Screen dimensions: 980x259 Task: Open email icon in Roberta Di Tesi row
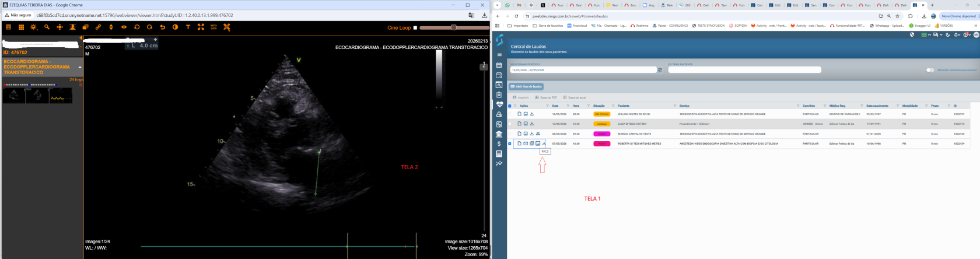[x=526, y=143]
